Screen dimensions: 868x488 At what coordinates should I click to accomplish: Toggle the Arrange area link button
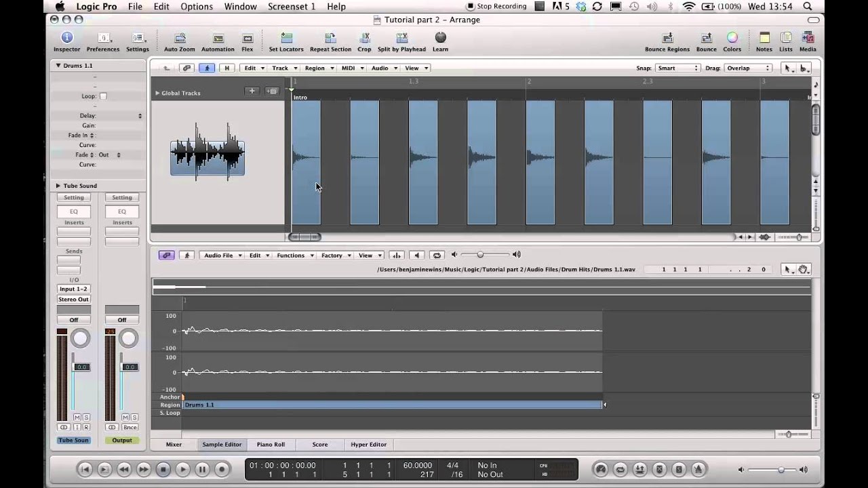186,68
